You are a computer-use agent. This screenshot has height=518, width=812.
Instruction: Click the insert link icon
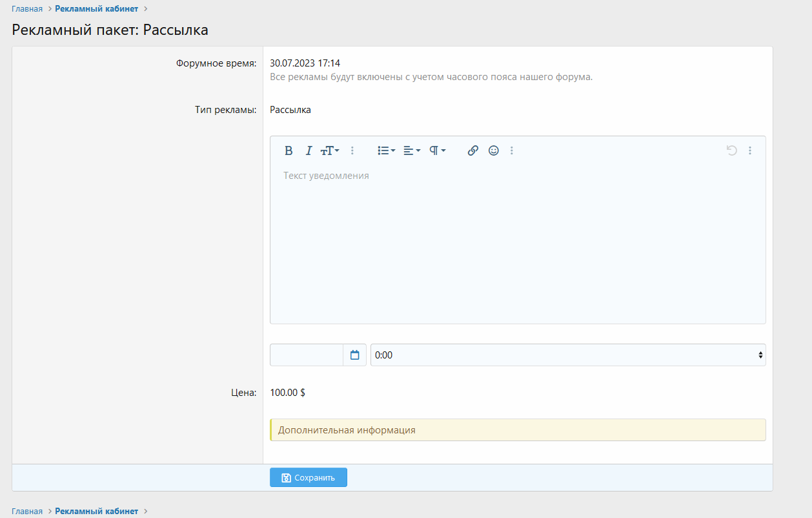(x=473, y=150)
